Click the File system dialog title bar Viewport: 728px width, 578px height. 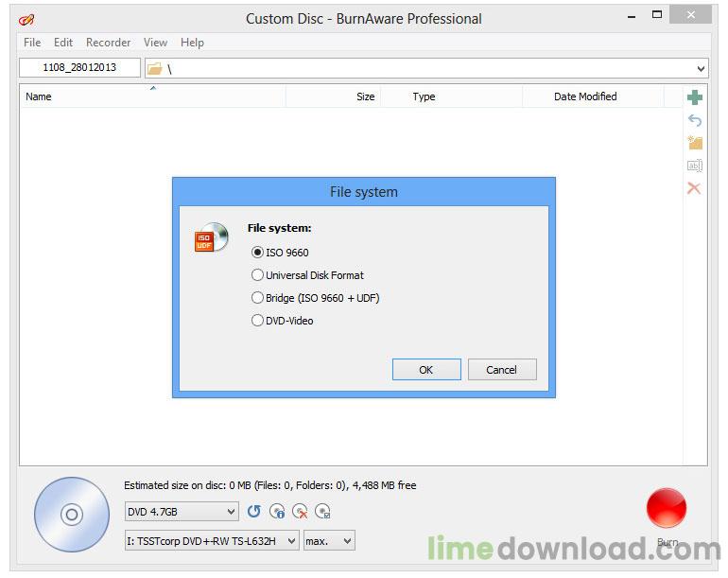click(364, 192)
